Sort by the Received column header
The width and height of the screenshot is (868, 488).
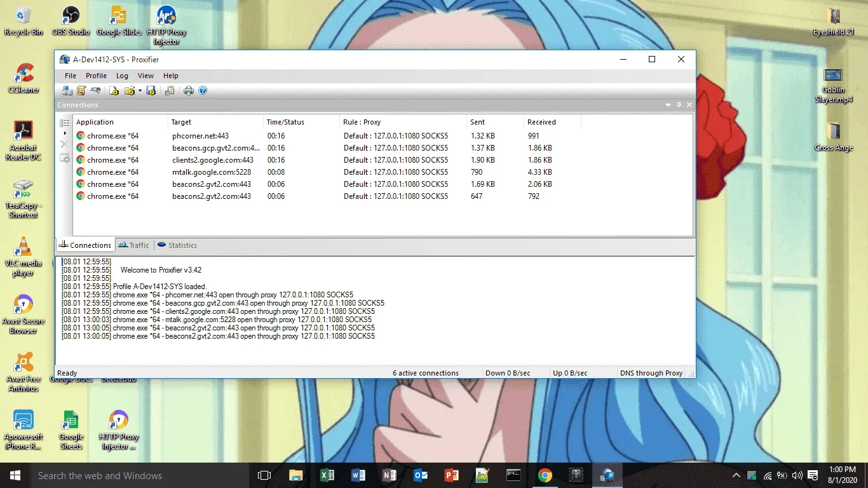point(552,122)
